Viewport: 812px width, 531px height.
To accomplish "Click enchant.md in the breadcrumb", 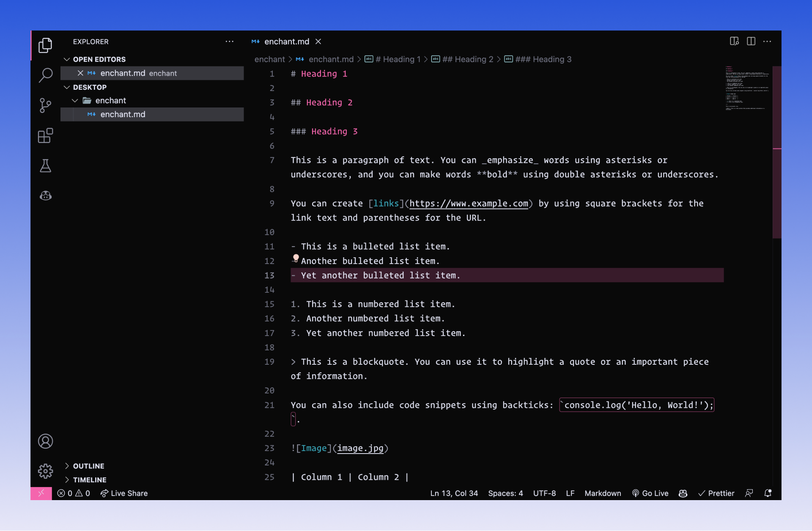I will point(325,59).
